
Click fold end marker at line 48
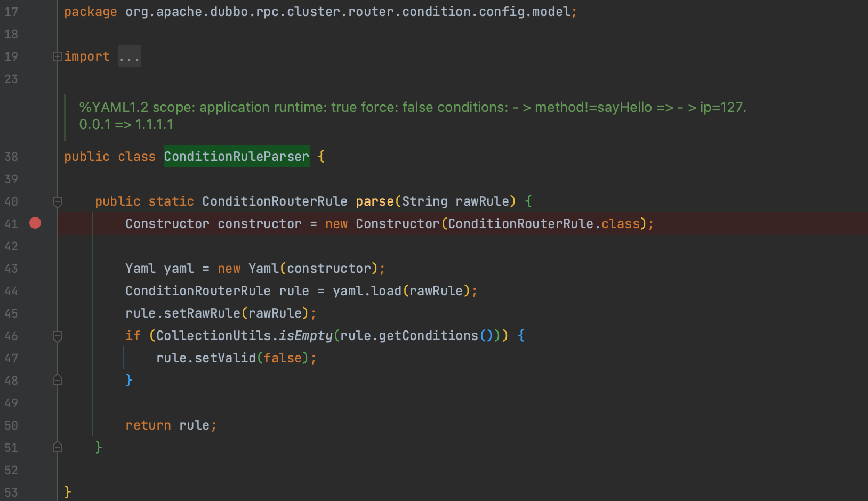pos(58,380)
